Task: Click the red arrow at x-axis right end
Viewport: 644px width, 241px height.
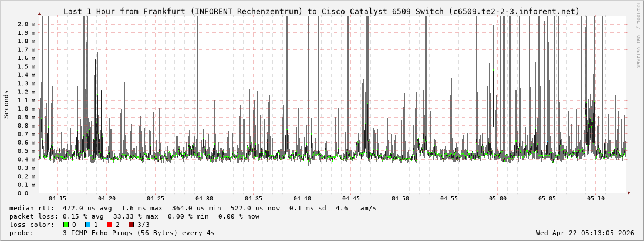Action: pyautogui.click(x=628, y=193)
